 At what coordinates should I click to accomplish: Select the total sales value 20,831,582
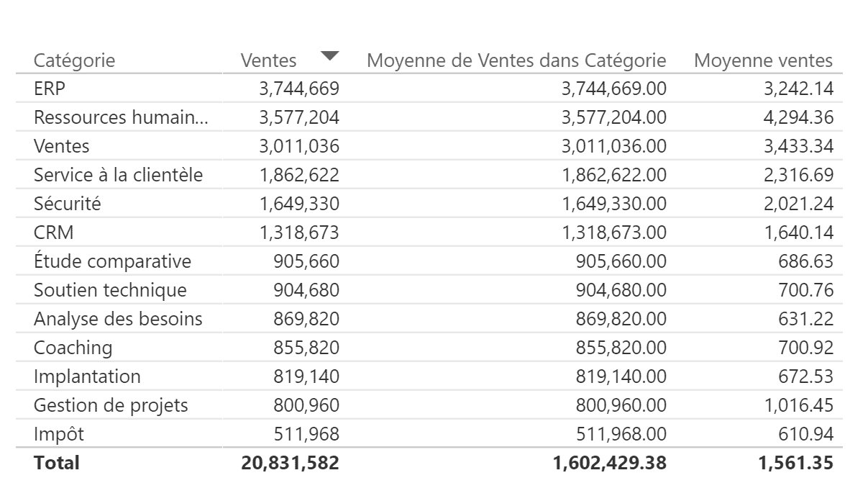(290, 463)
